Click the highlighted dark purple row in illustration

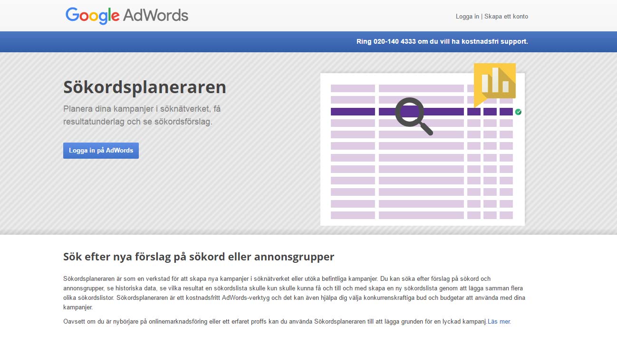click(x=422, y=112)
